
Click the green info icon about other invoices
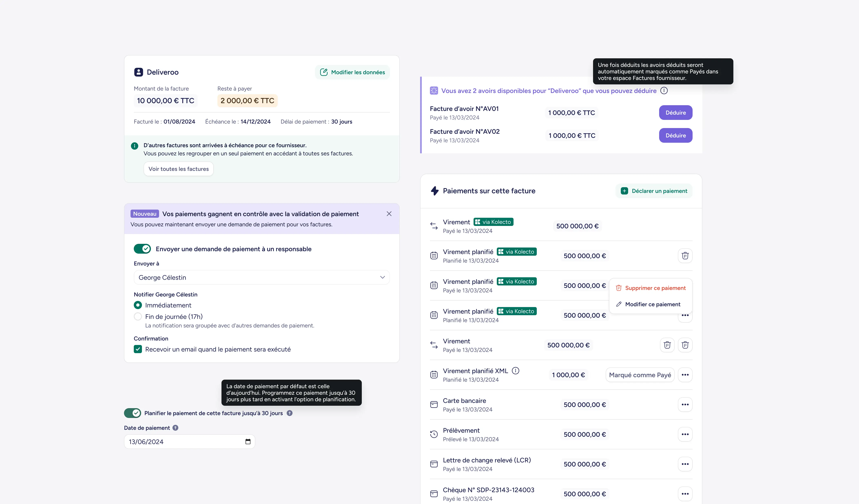point(135,146)
